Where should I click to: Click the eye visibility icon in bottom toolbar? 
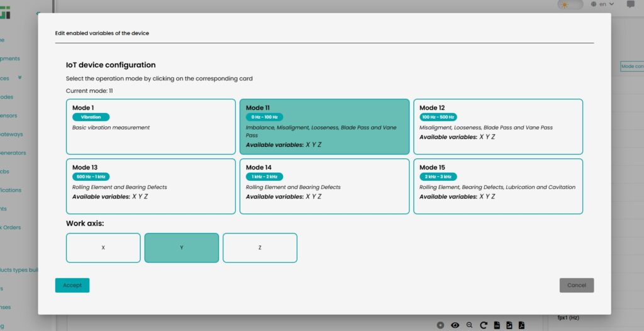[x=455, y=325]
